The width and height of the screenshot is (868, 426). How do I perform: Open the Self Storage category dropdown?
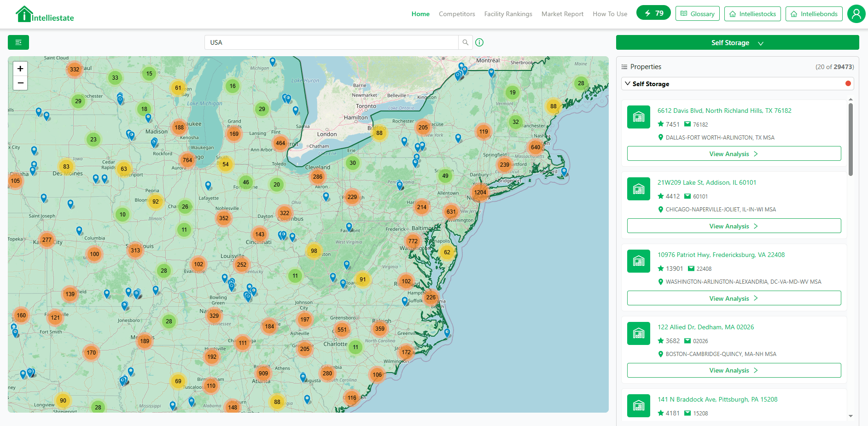coord(737,42)
